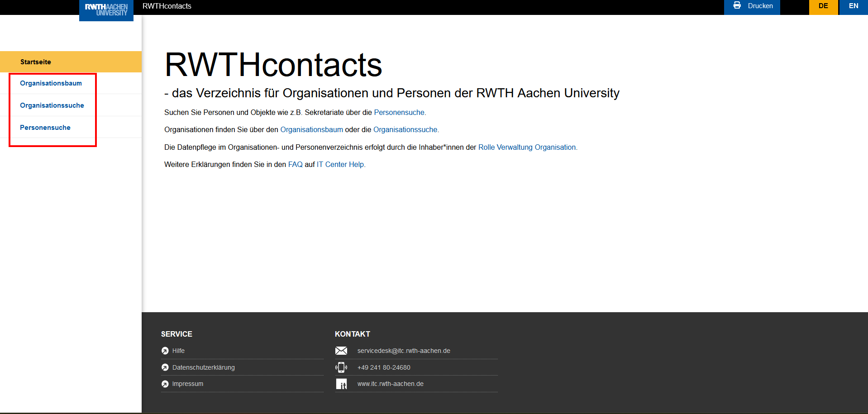868x414 pixels.
Task: Click servicedesk@itc.rwth-aachen.de email address
Action: 404,351
